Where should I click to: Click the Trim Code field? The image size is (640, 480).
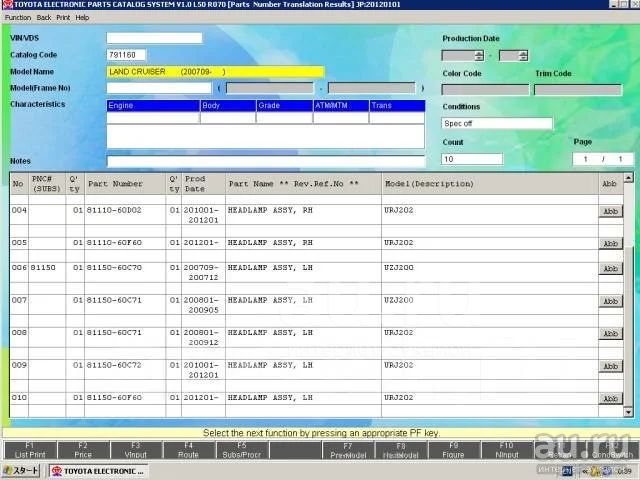click(x=578, y=89)
